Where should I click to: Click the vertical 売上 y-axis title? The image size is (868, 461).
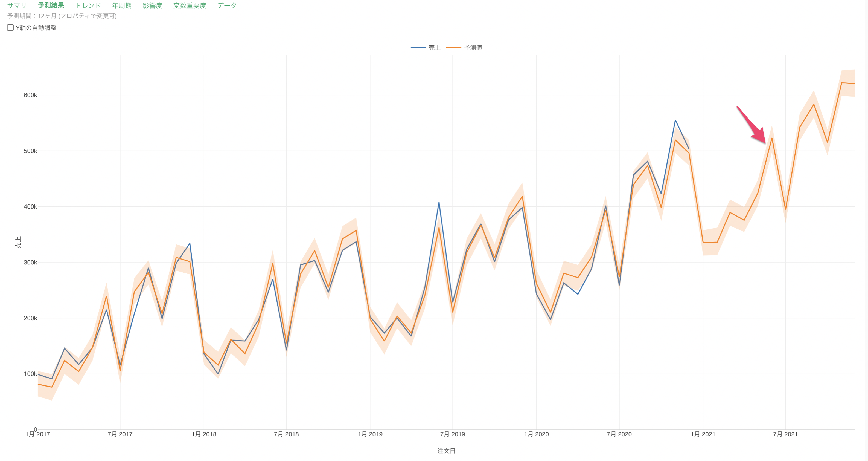point(18,242)
